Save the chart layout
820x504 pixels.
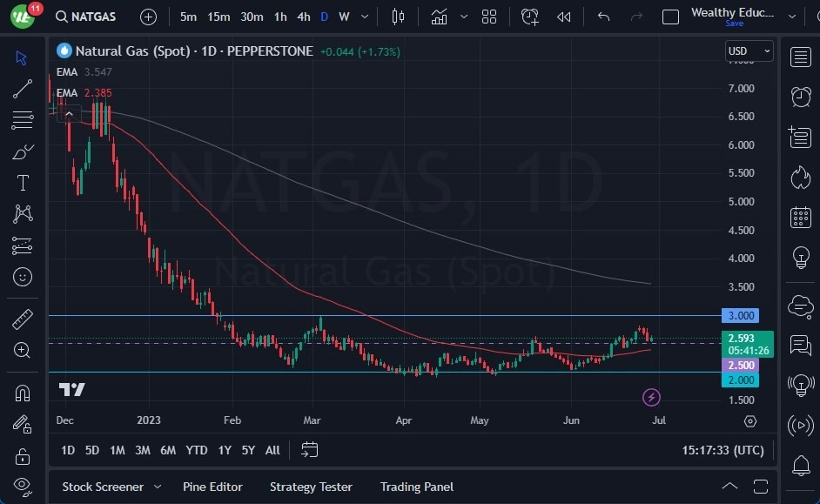tap(734, 23)
